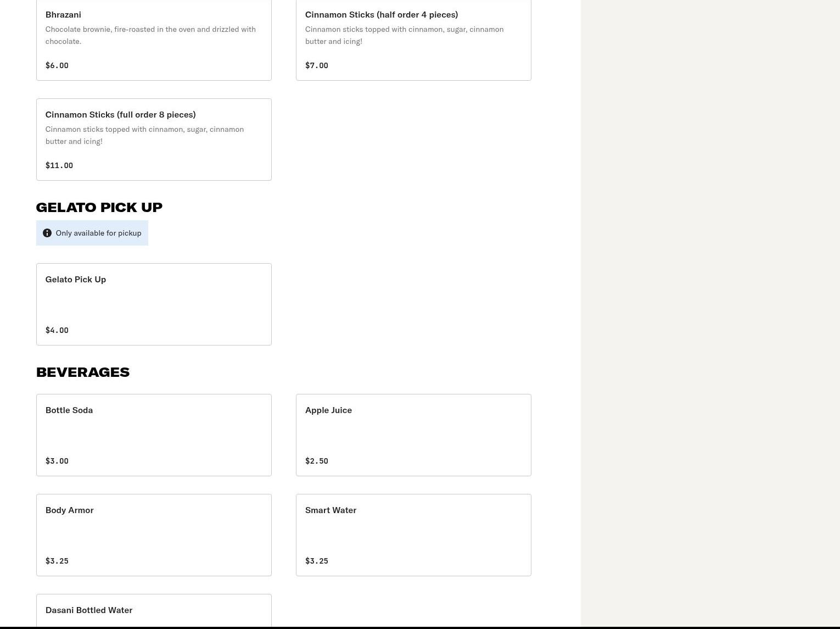The width and height of the screenshot is (840, 629).
Task: Click the $7.00 price on half order
Action: [x=317, y=65]
